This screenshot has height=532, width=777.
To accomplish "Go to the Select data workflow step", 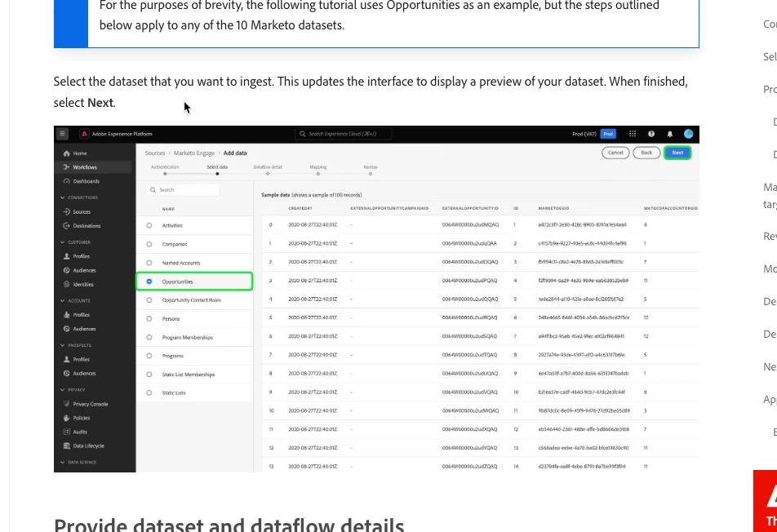I will point(217,170).
